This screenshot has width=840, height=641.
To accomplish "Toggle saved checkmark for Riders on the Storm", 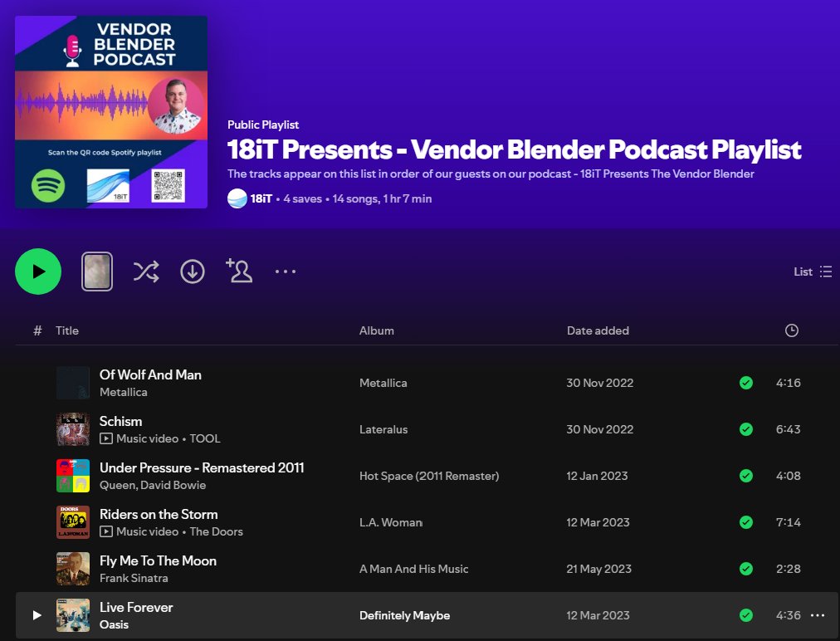I will point(745,522).
